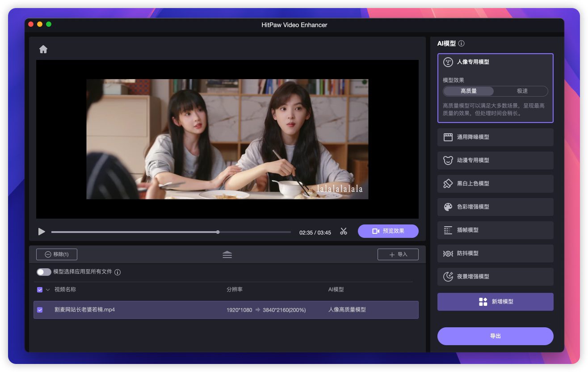Switch model effect to 高质量
The width and height of the screenshot is (588, 372).
tap(469, 91)
